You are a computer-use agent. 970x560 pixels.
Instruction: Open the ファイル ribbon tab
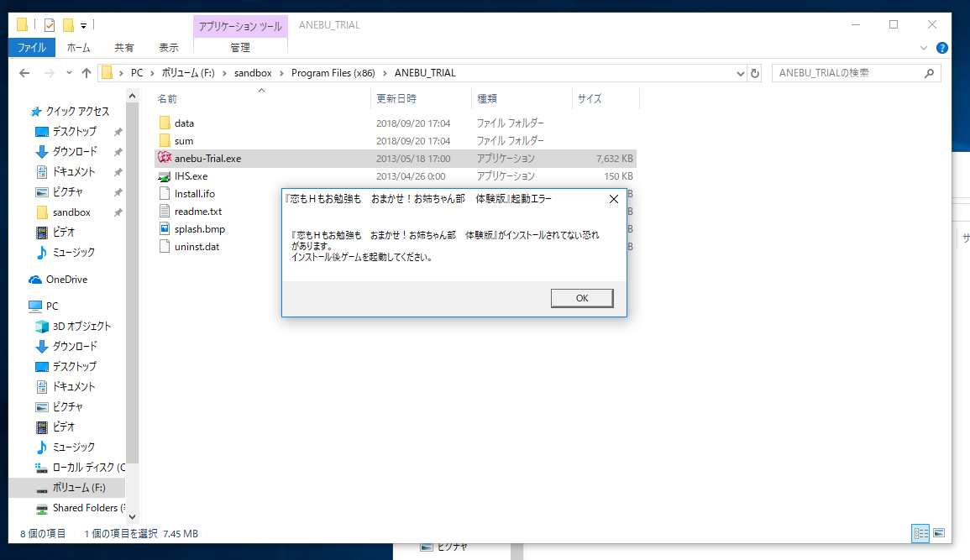[32, 48]
